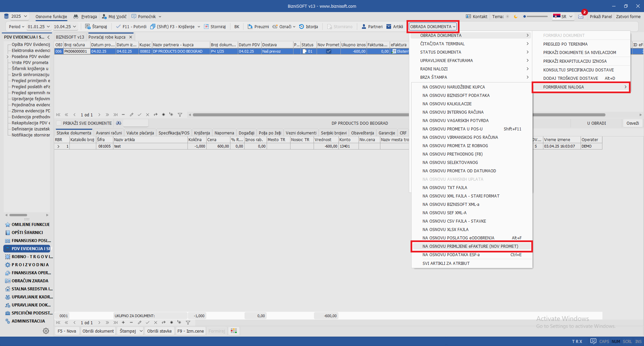The image size is (644, 346).
Task: Open Istorija history from the toolbar
Action: 302,26
